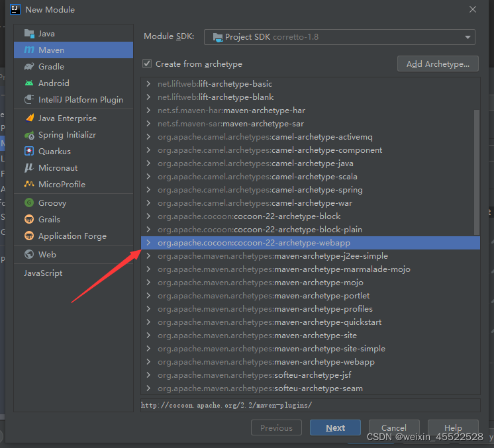Close the New Module dialog
Screen dimensions: 494x448
coord(473,9)
